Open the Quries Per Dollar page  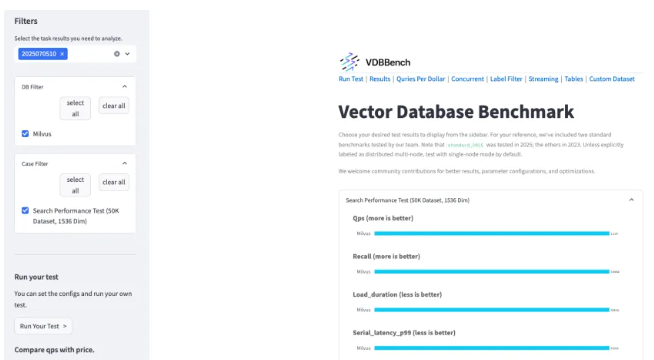(x=420, y=79)
